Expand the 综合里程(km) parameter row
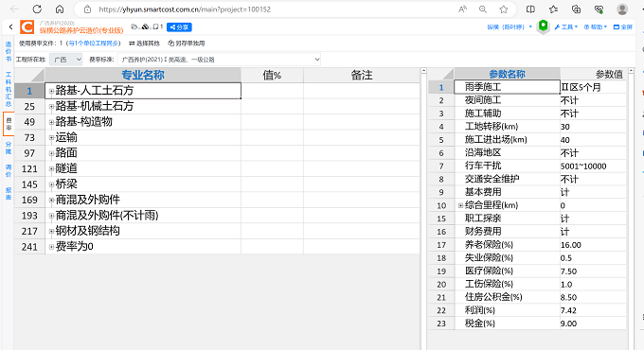This screenshot has height=350, width=644. pos(460,205)
